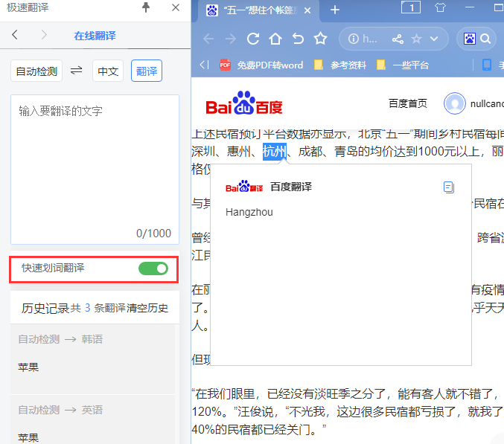Viewport: 504px width, 444px height.
Task: Click the 极速翻译 panel title
Action: (28, 7)
